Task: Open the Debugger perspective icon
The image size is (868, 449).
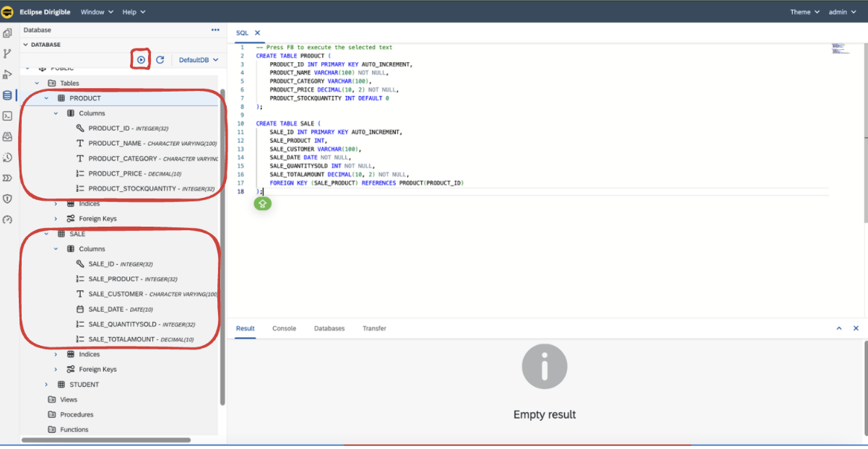Action: 7,74
